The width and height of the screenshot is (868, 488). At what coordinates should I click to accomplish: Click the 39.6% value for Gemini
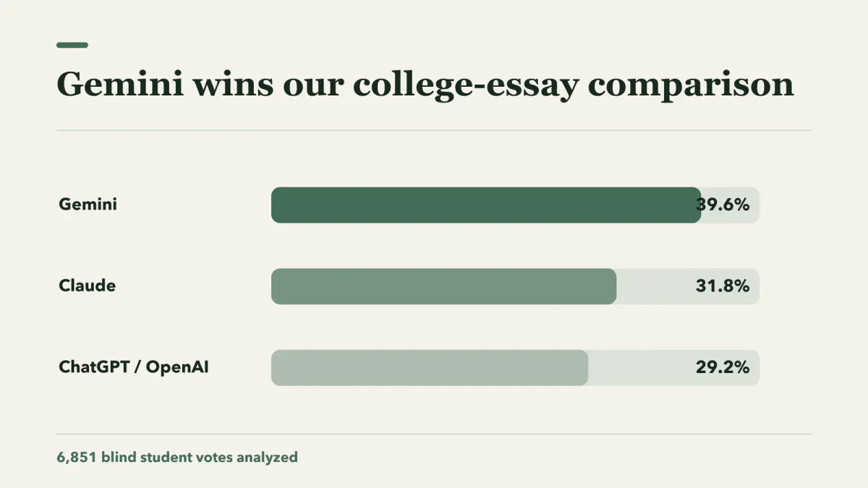723,205
